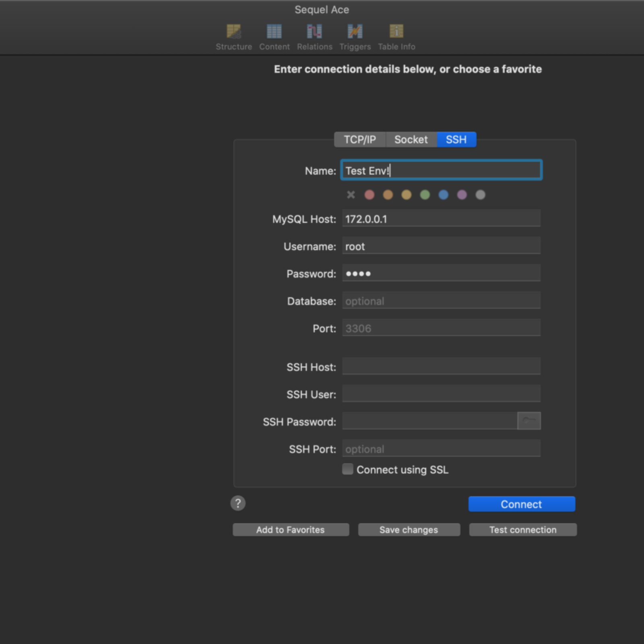Click the SSH Host input field
The width and height of the screenshot is (644, 644).
(442, 366)
